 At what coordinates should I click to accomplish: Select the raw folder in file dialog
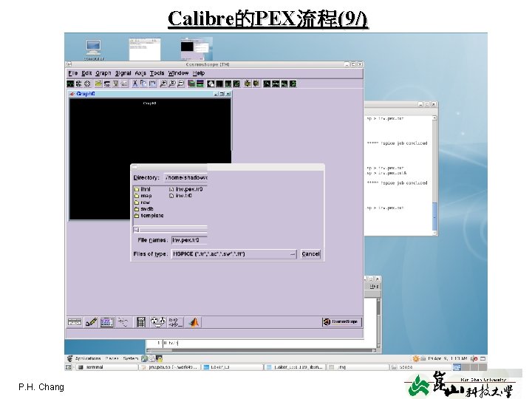tap(142, 202)
